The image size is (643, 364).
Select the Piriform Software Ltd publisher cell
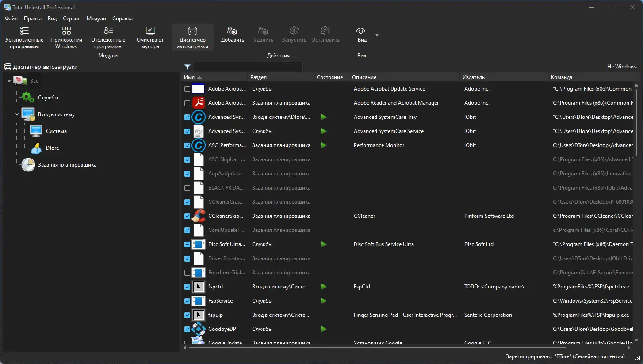coord(489,216)
